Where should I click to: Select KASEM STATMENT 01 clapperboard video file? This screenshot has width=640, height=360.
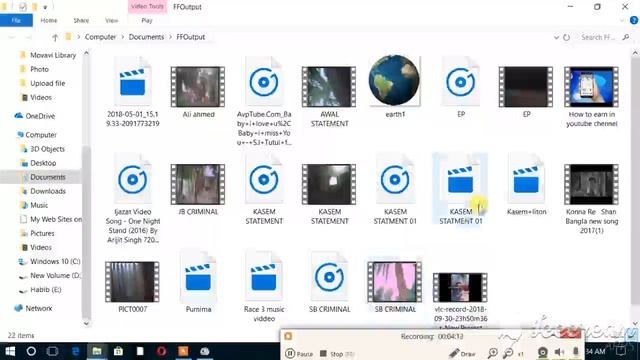tap(460, 179)
